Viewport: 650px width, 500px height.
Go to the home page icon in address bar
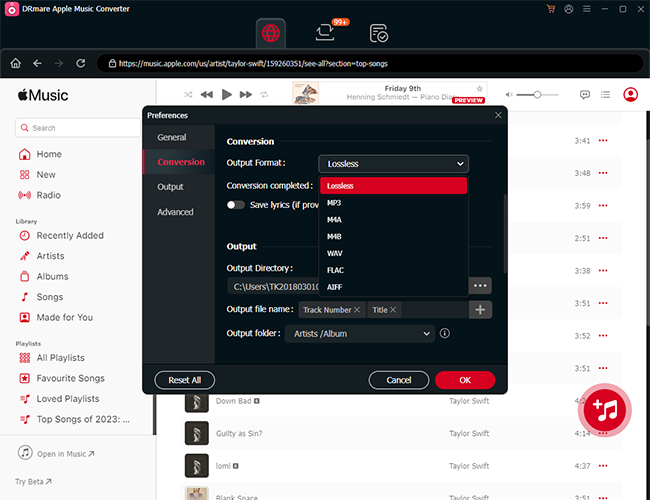(x=15, y=63)
